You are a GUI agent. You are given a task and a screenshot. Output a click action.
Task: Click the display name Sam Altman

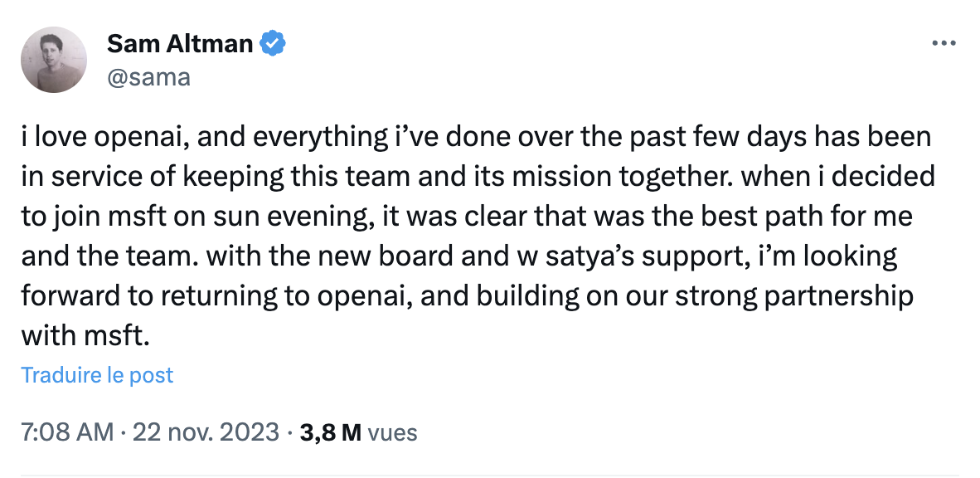(180, 44)
